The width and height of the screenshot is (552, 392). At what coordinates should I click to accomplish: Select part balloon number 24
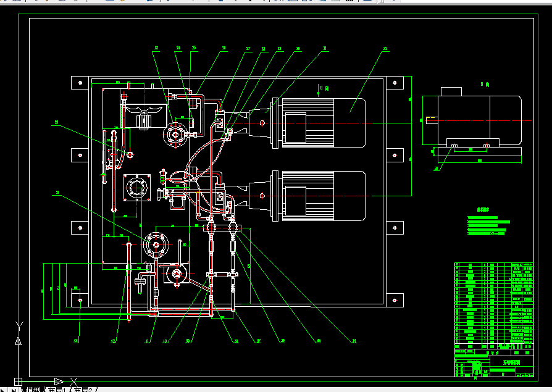pyautogui.click(x=178, y=48)
